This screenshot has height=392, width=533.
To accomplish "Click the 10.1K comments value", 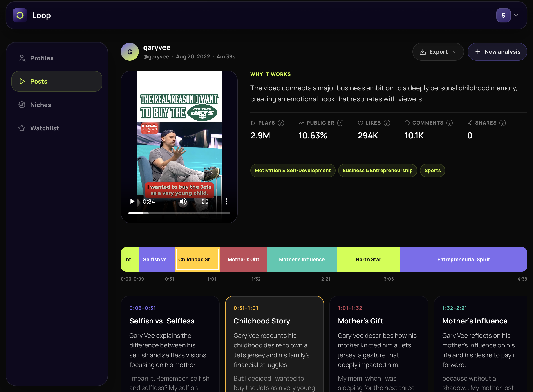I will tap(414, 136).
